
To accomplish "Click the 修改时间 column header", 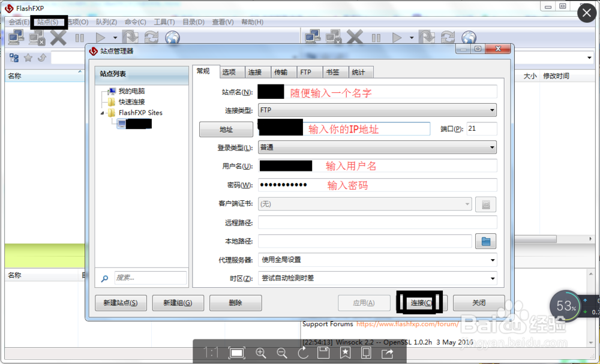I will (x=556, y=76).
